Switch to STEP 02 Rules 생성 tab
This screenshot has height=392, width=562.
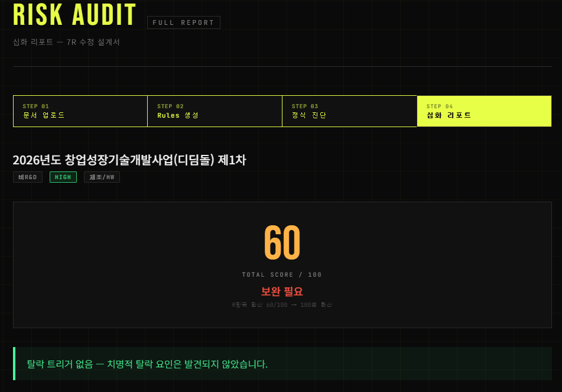[215, 111]
